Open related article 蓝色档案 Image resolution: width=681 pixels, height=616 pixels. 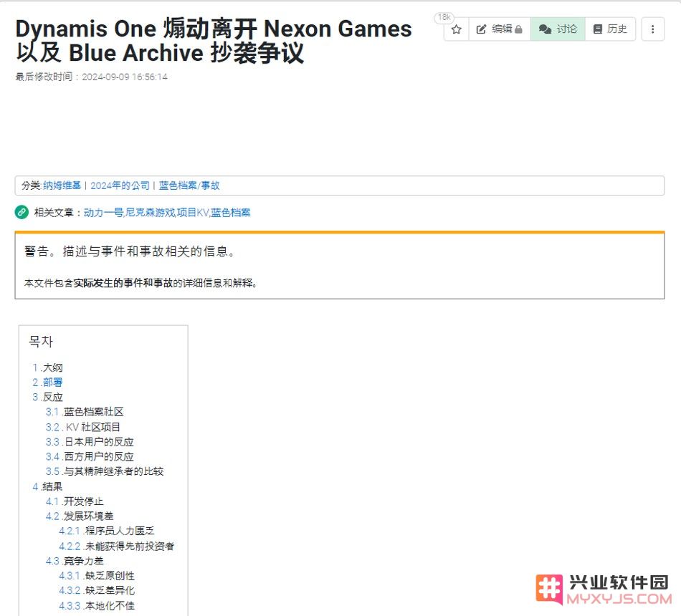coord(231,213)
